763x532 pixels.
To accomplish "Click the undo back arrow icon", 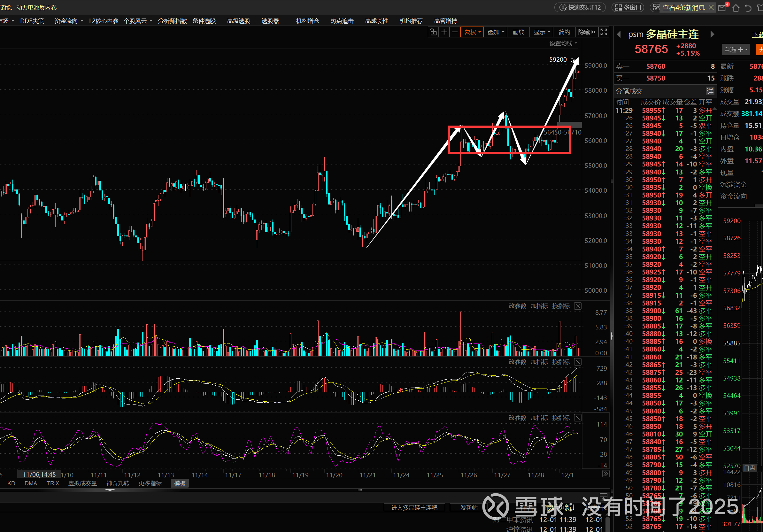I will tap(748, 8).
